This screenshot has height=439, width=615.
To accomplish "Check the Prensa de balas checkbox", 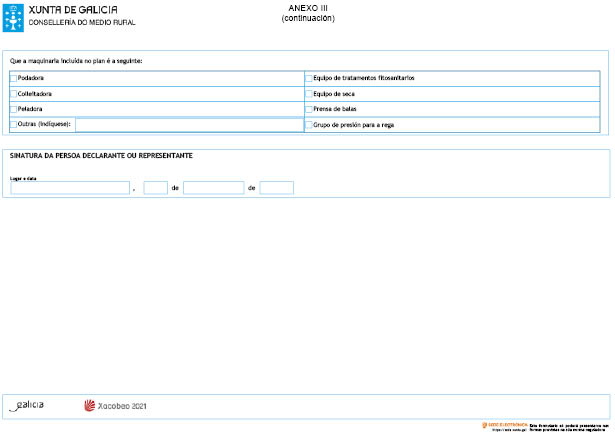I will pyautogui.click(x=309, y=108).
